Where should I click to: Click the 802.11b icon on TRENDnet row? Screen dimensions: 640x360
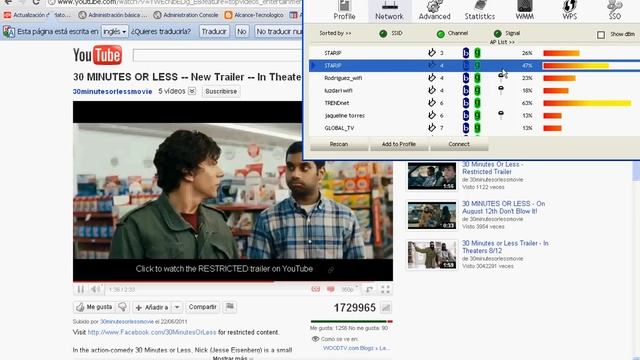click(x=466, y=103)
